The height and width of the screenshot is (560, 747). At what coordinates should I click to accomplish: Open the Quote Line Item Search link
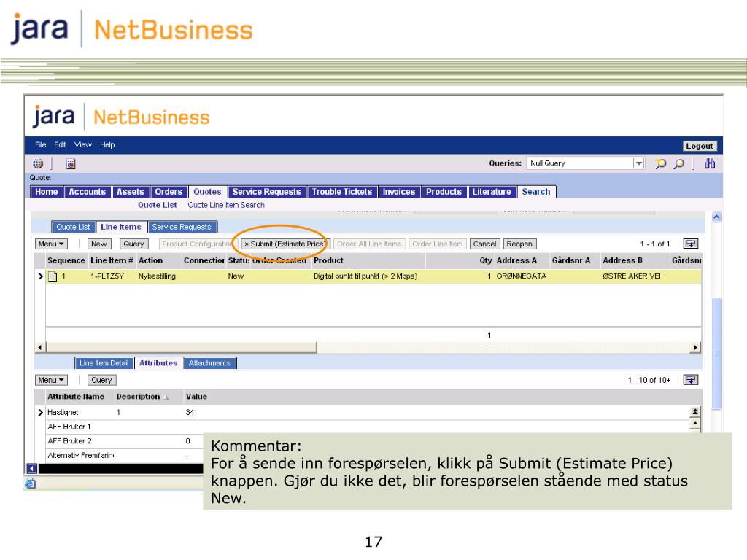[x=226, y=205]
